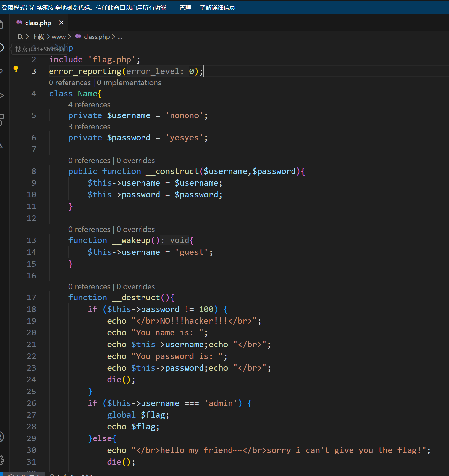Open the Source Control view
Screen dimensions: 449x476
(x=1, y=71)
